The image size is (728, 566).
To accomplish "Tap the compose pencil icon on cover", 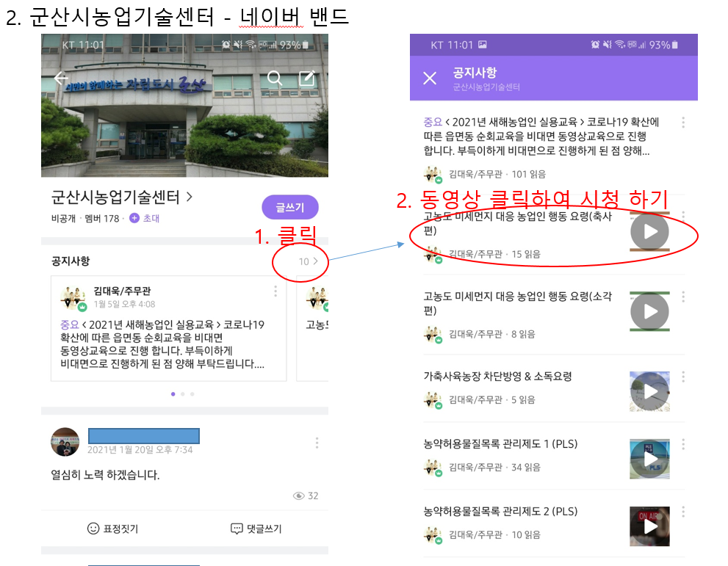I will [307, 78].
